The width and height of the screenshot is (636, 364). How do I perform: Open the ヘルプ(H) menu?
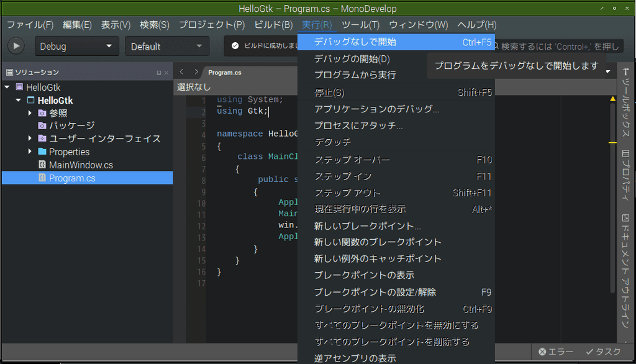(x=476, y=25)
